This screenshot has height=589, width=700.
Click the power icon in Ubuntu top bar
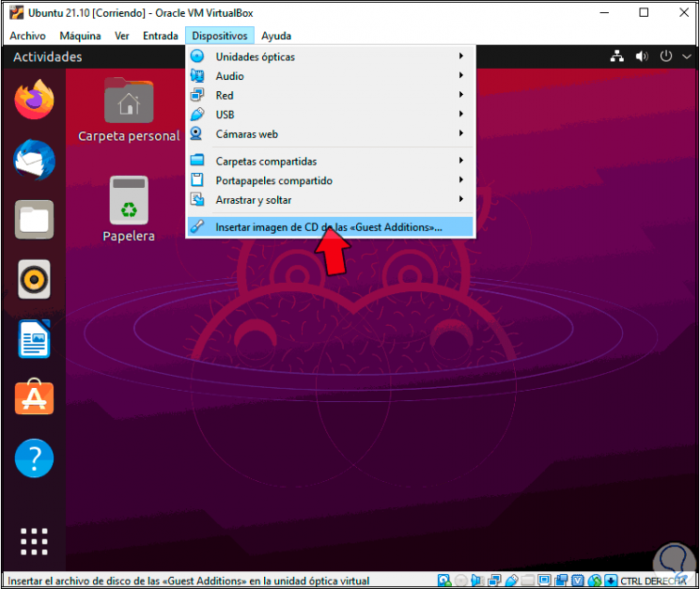pos(665,56)
